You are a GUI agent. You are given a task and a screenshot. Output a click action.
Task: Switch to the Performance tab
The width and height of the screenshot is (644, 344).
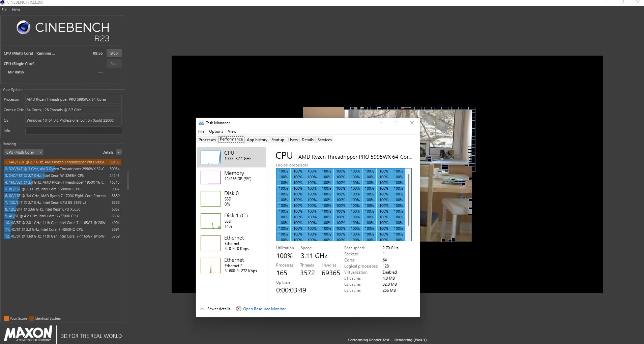tap(231, 139)
